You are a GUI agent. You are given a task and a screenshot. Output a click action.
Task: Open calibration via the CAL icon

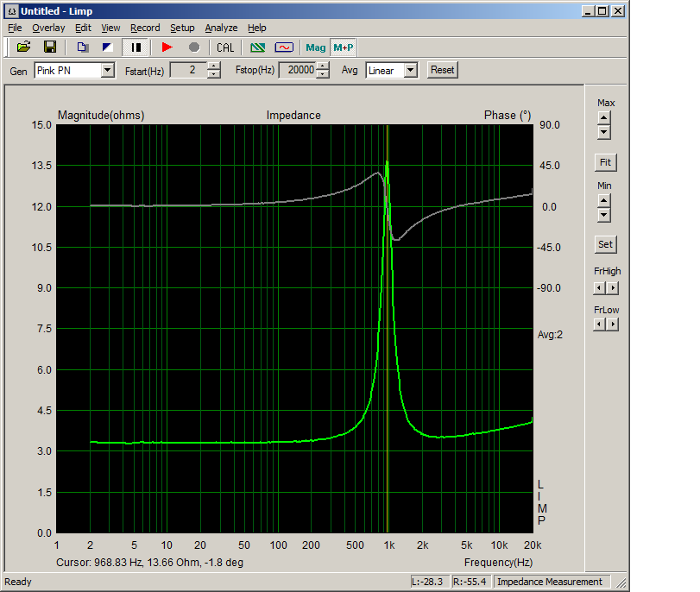click(x=225, y=47)
